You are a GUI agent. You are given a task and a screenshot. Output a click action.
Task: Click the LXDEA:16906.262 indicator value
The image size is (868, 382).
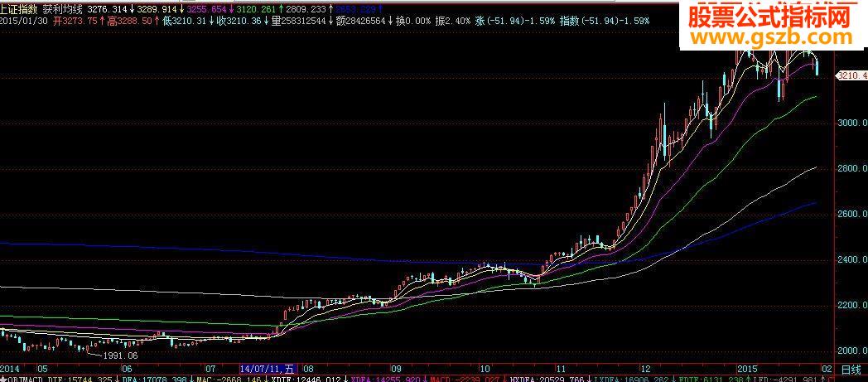tap(630, 380)
